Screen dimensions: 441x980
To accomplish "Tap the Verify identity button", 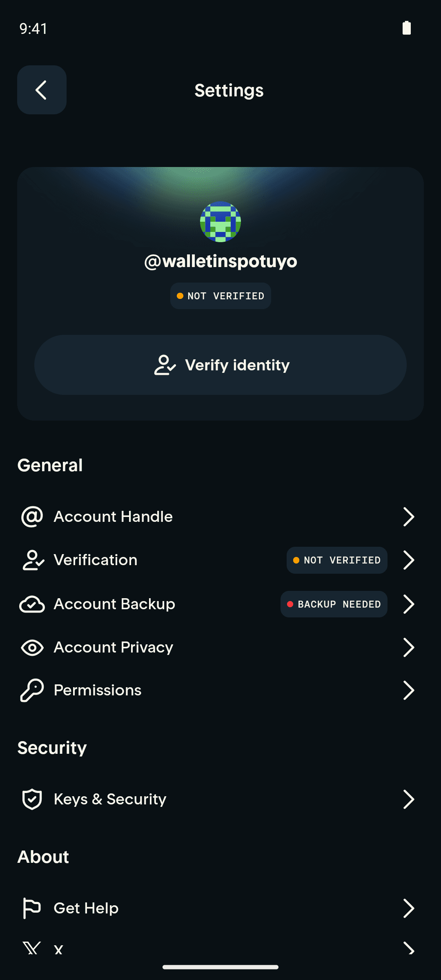I will [220, 365].
